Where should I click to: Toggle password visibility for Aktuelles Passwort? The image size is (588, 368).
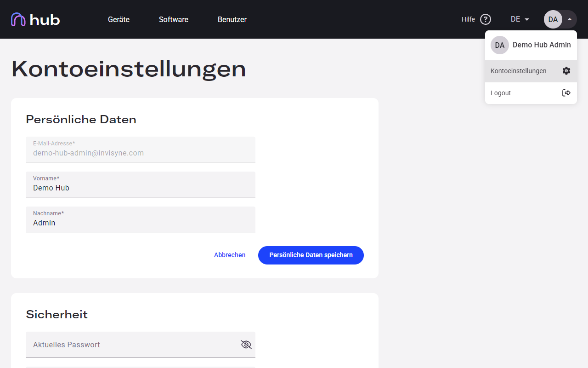(x=246, y=345)
